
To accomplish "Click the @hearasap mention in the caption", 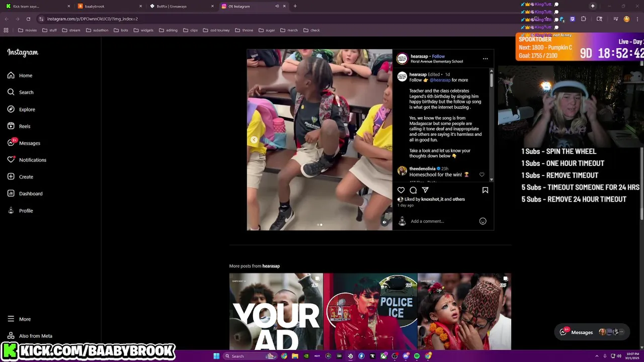I will point(440,80).
